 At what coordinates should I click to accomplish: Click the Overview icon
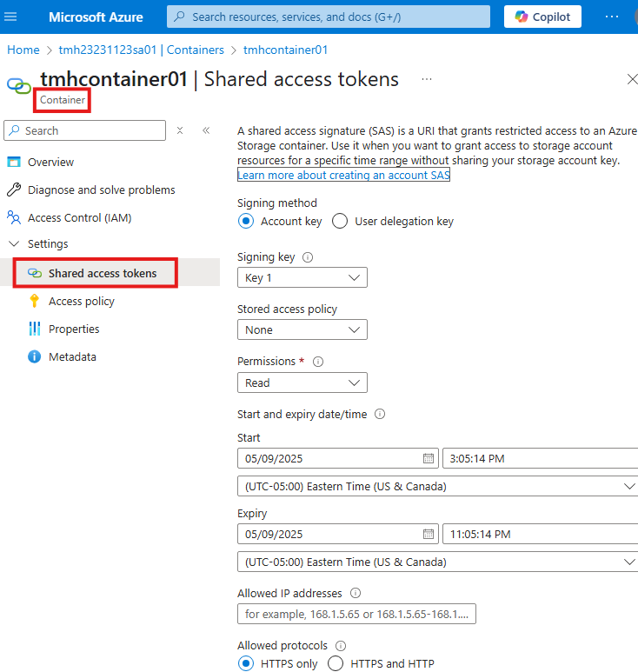14,162
